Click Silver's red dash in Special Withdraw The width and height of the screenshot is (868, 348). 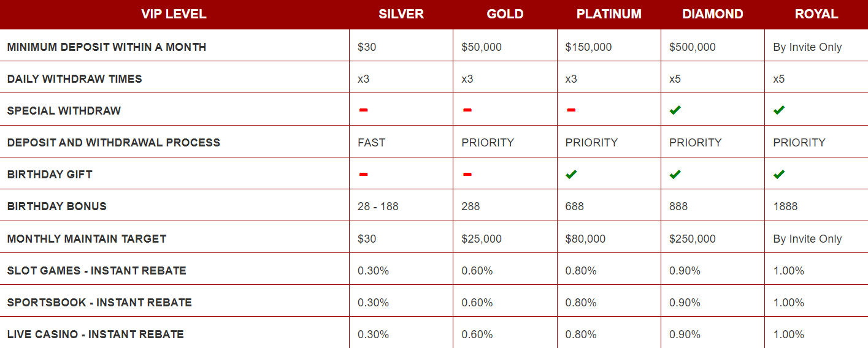pyautogui.click(x=363, y=110)
